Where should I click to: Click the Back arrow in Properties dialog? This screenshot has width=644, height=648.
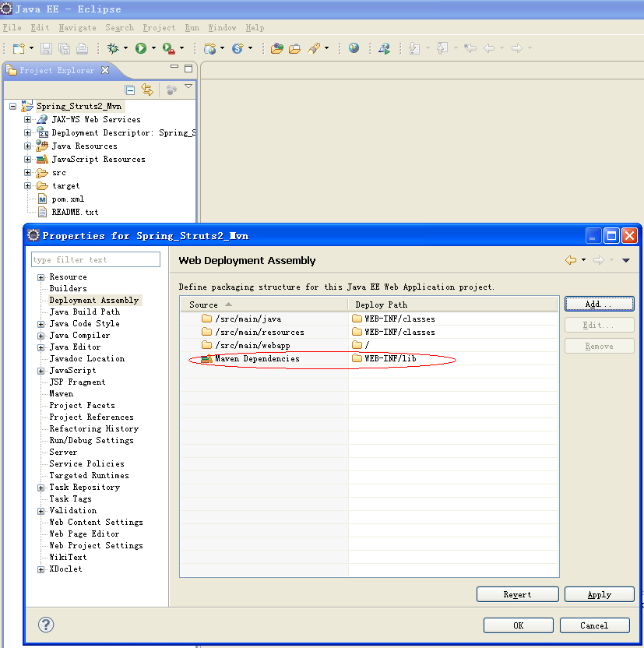click(571, 260)
